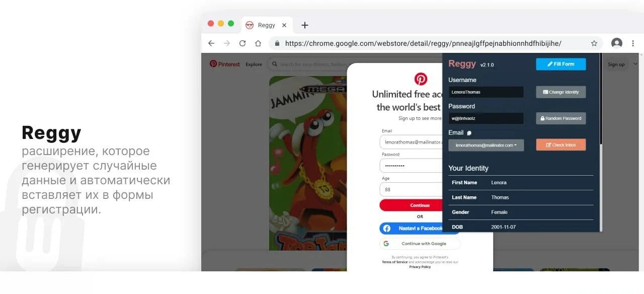Click the Facebook icon on Nastavi s Facebook

tap(386, 228)
